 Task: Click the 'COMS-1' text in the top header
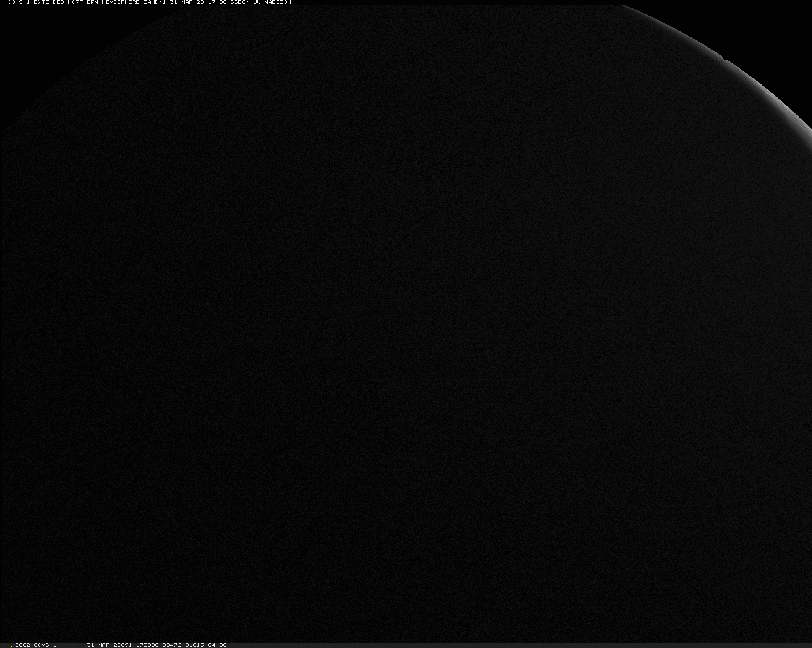tap(19, 3)
